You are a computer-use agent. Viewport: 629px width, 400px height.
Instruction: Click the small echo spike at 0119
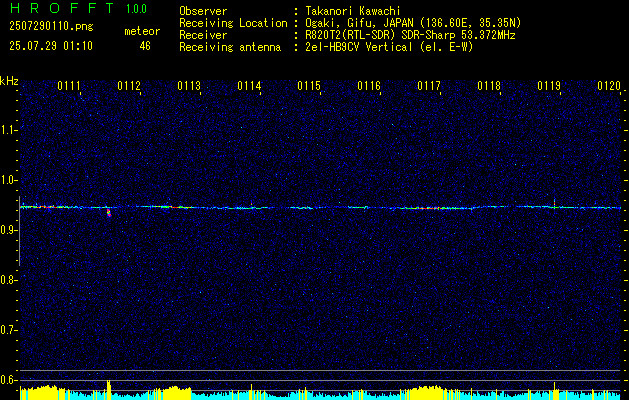pos(554,202)
